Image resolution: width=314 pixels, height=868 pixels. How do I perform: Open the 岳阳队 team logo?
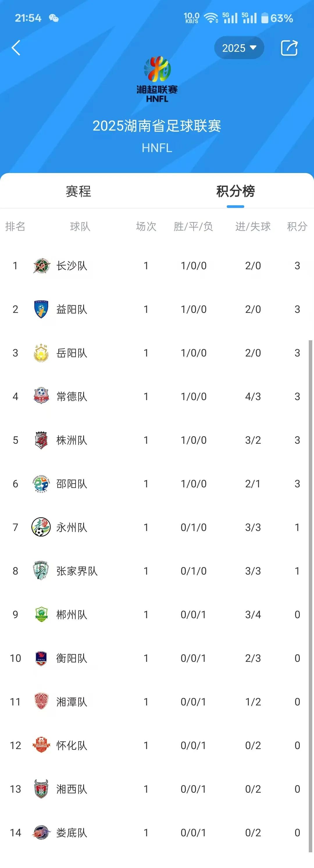tap(42, 353)
